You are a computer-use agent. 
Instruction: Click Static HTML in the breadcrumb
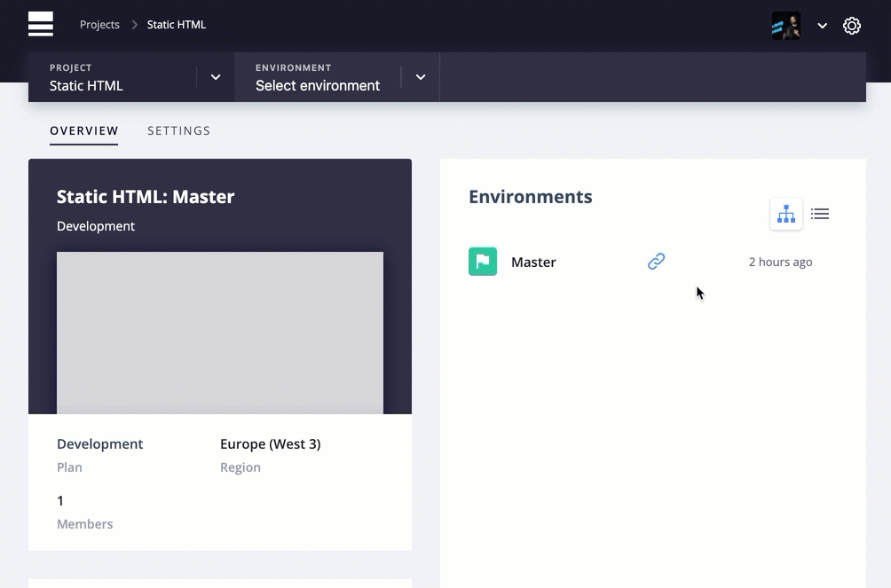176,25
